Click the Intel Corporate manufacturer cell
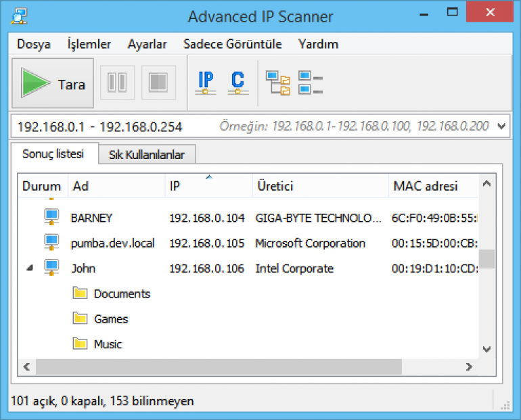Viewport: 521px width, 420px height. [x=294, y=269]
